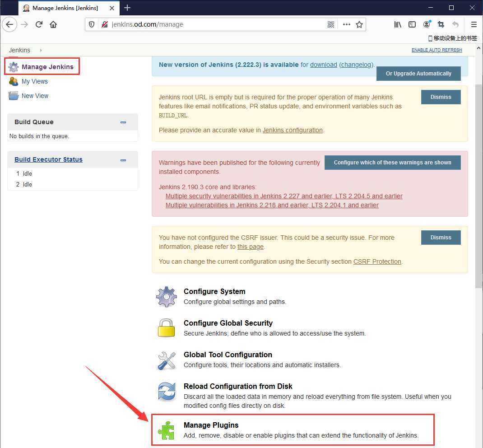
Task: Collapse the Build Executor Status panel
Action: (x=123, y=160)
